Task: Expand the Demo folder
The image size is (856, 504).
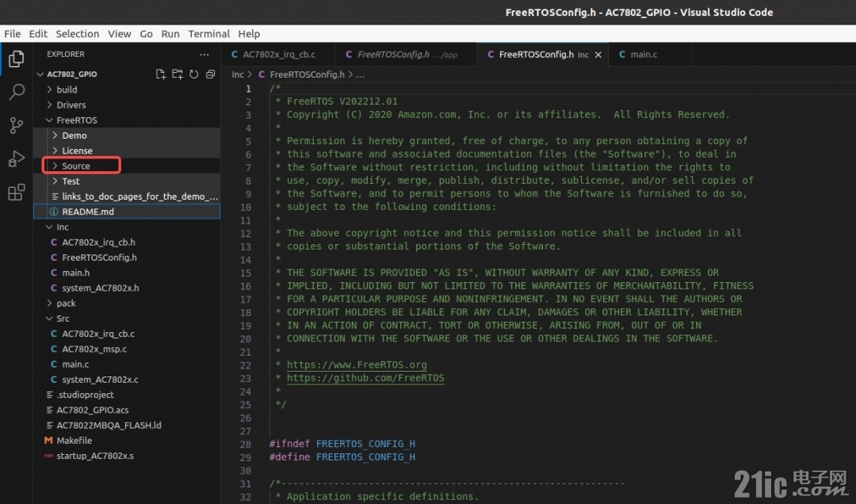Action: pos(55,136)
